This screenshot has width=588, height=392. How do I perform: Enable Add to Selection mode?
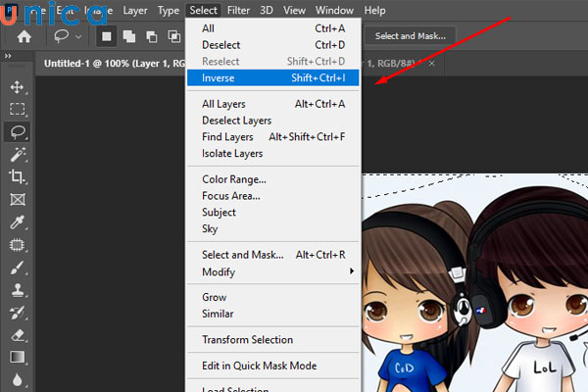coord(126,36)
